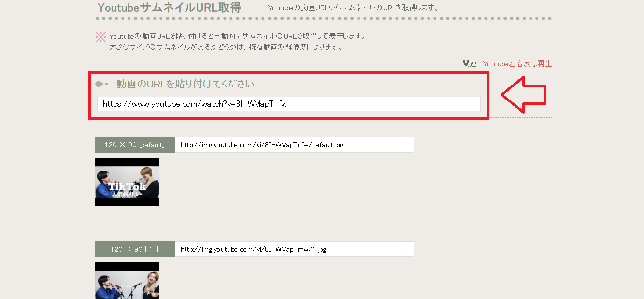644x299 pixels.
Task: Click the YoutubeサムネイルURL取得 page title
Action: (169, 8)
